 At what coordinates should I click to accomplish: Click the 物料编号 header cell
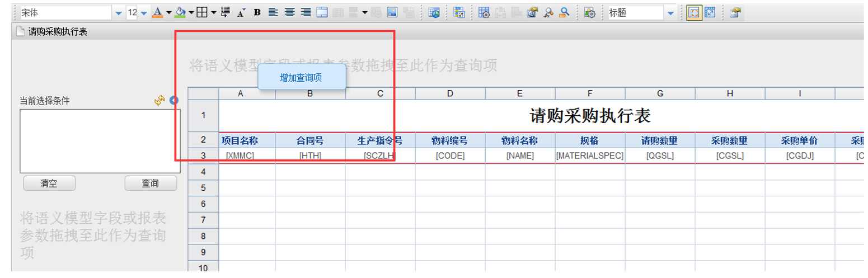click(450, 140)
